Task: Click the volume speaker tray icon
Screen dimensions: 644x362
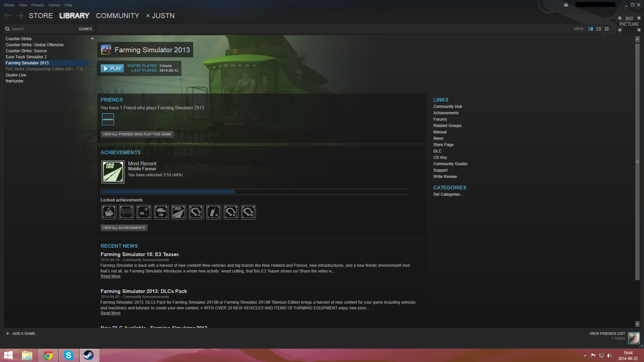Action: (x=609, y=356)
